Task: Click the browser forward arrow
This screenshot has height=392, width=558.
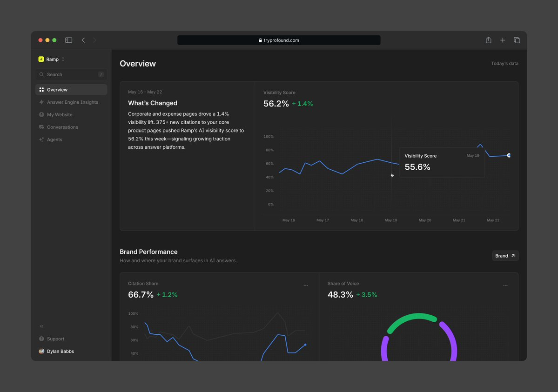Action: [94, 40]
